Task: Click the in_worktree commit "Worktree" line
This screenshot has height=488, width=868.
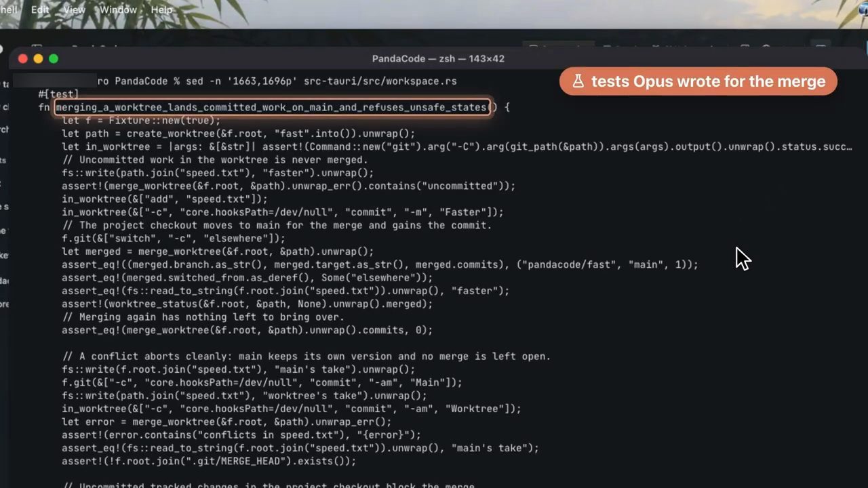Action: pyautogui.click(x=291, y=409)
